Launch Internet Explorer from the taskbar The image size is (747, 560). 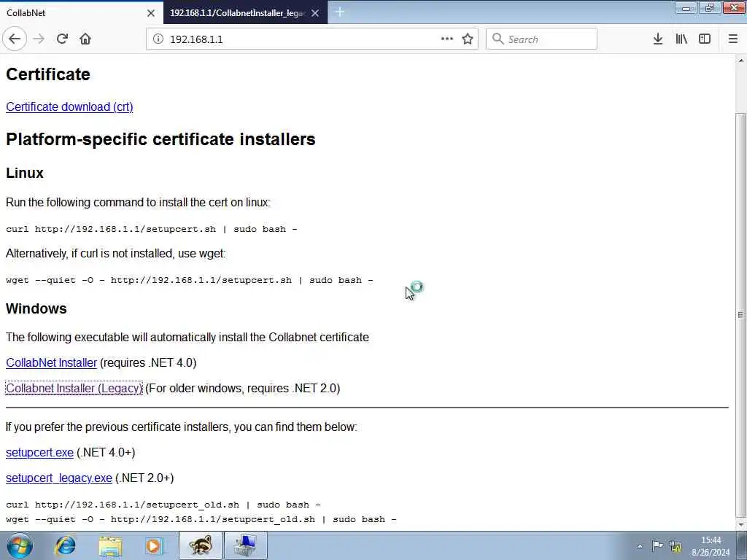65,545
